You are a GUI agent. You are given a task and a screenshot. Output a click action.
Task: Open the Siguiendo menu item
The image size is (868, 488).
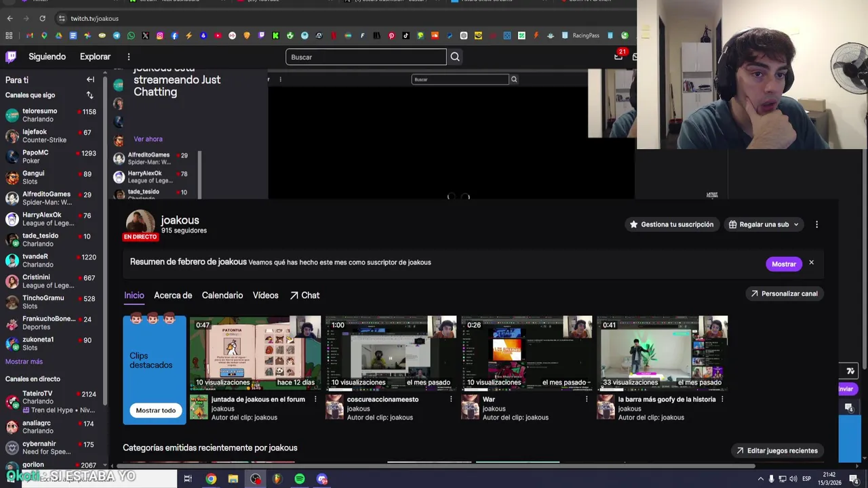pos(47,57)
